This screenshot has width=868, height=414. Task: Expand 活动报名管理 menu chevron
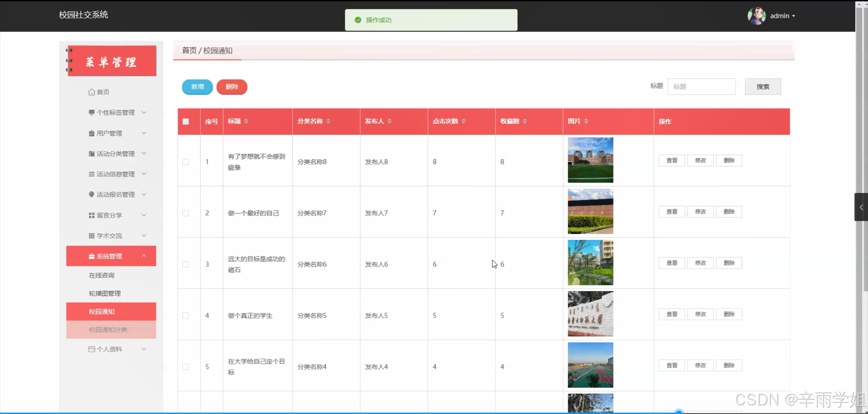(144, 194)
